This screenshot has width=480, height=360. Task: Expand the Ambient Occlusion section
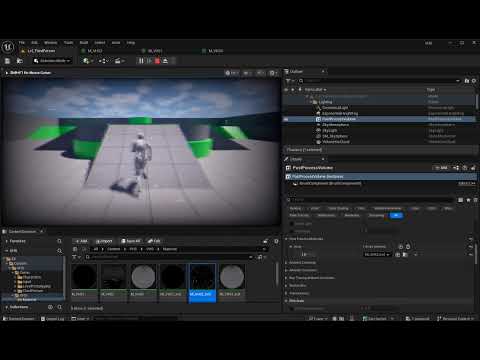286,270
